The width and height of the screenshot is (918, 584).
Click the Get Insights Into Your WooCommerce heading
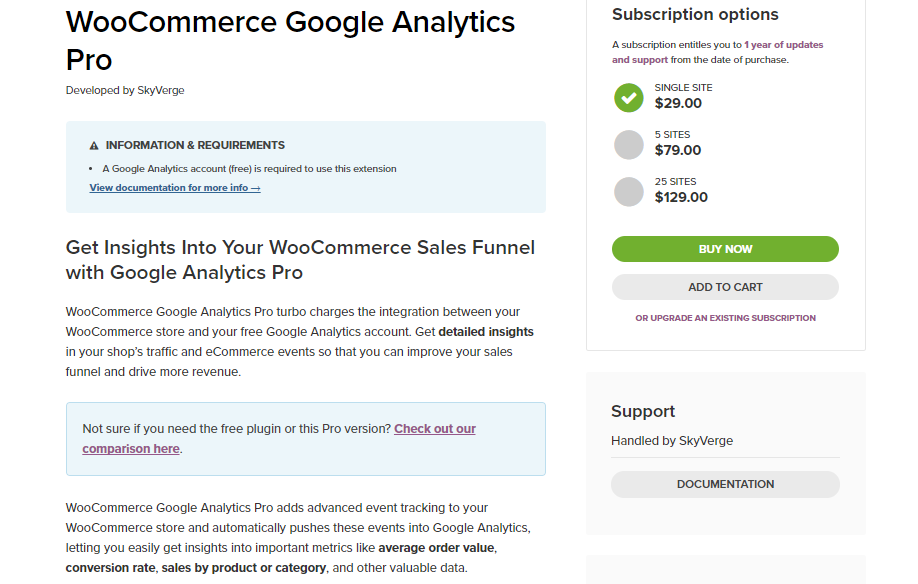point(300,259)
